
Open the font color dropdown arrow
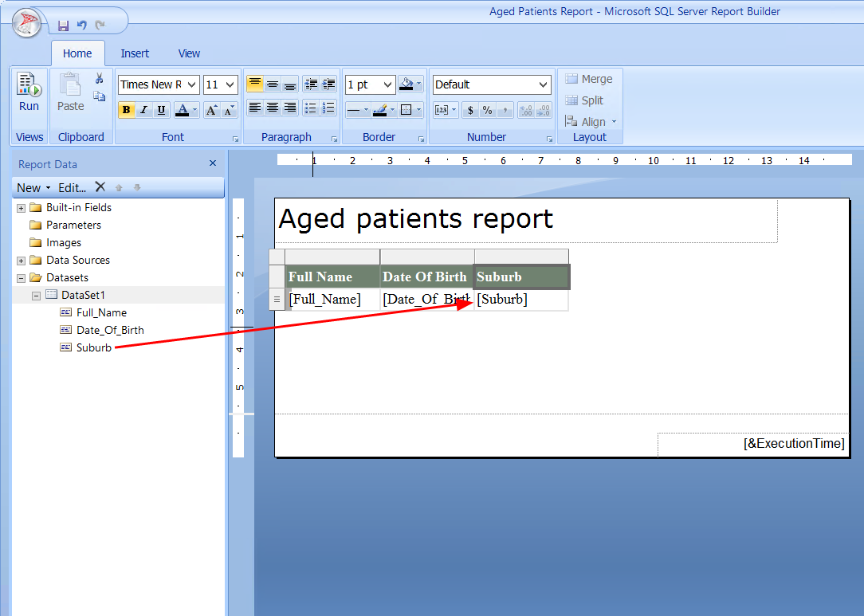[194, 110]
